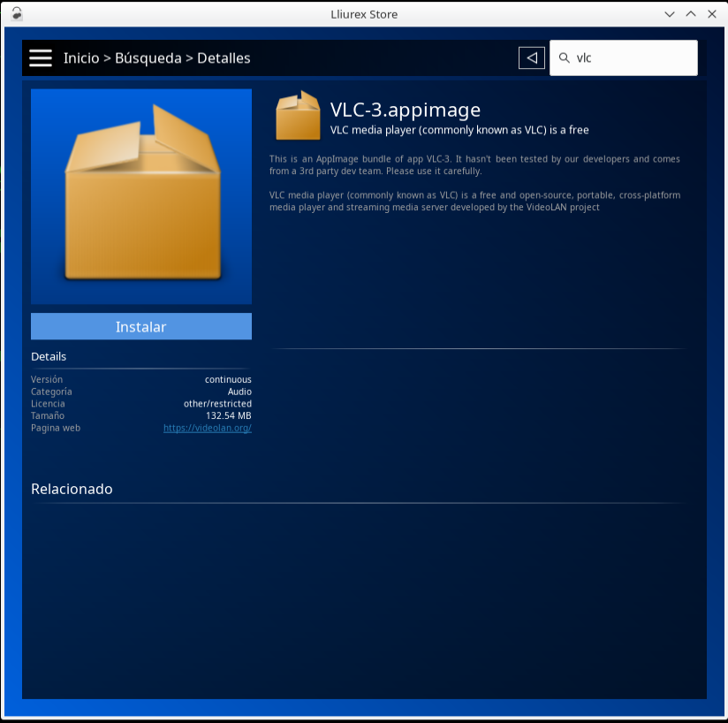Open the hamburger menu
728x723 pixels.
(x=41, y=58)
